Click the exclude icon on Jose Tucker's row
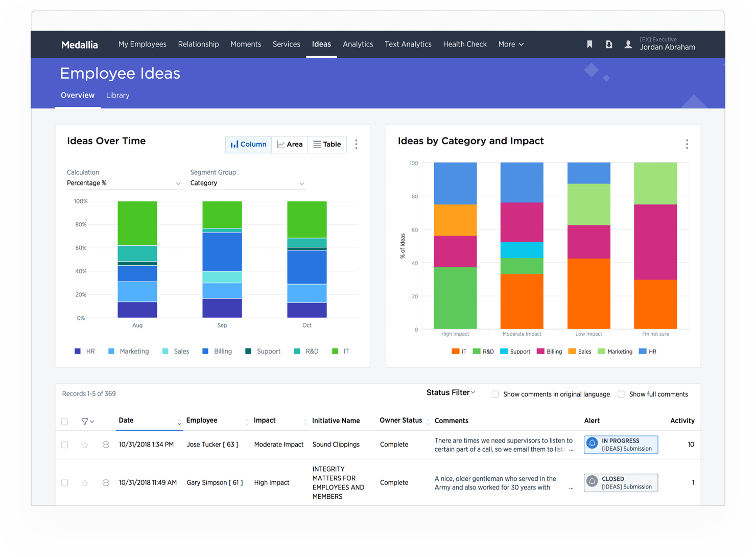Viewport: 756px width, 557px height. click(106, 445)
